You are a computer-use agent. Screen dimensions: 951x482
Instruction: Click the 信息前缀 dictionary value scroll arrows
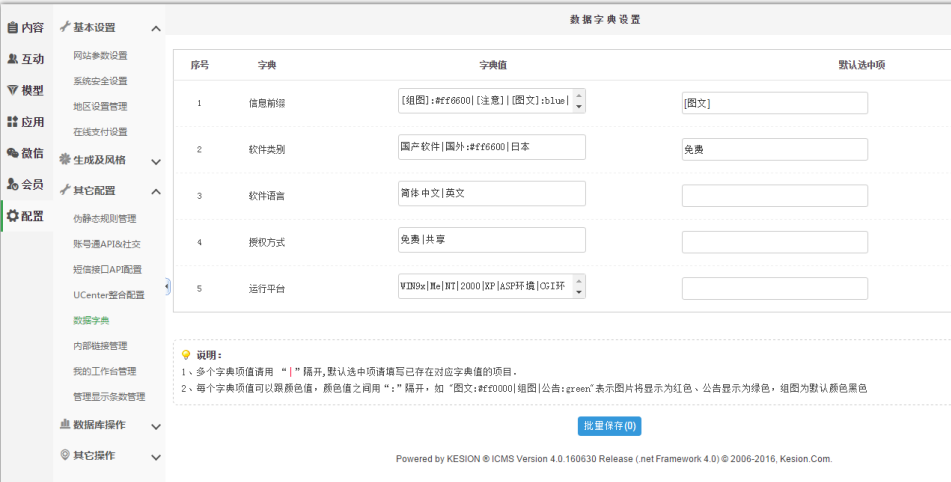[x=579, y=100]
